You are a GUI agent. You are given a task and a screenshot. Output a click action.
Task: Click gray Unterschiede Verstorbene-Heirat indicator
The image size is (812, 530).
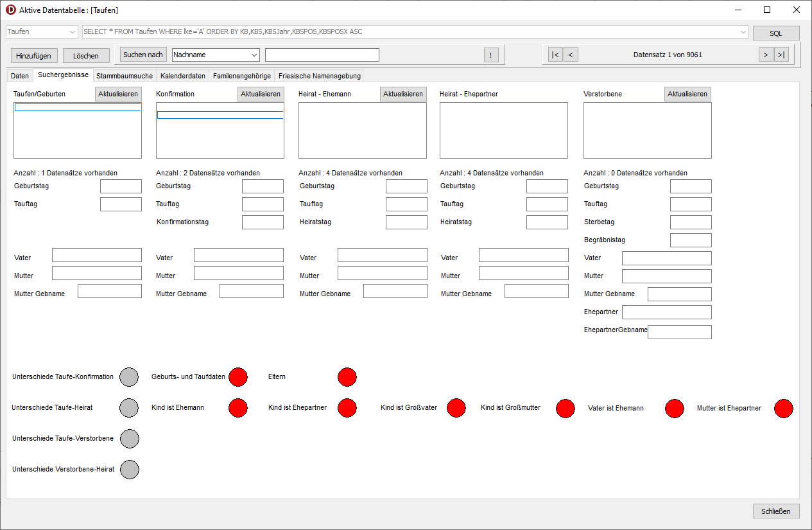pos(130,470)
